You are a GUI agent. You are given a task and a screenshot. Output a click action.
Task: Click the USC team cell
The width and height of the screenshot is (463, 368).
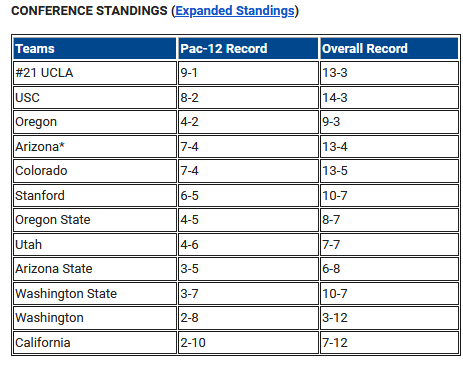point(95,98)
